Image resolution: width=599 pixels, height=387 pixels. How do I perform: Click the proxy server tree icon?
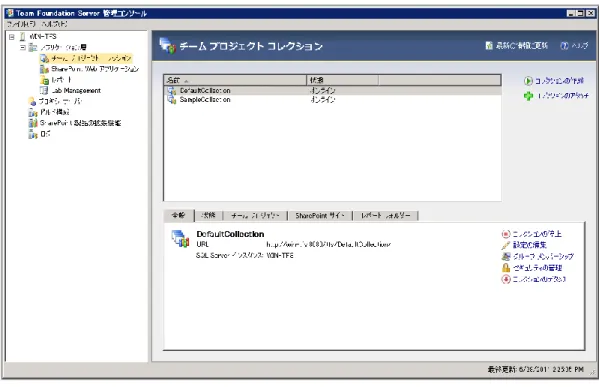pos(32,101)
